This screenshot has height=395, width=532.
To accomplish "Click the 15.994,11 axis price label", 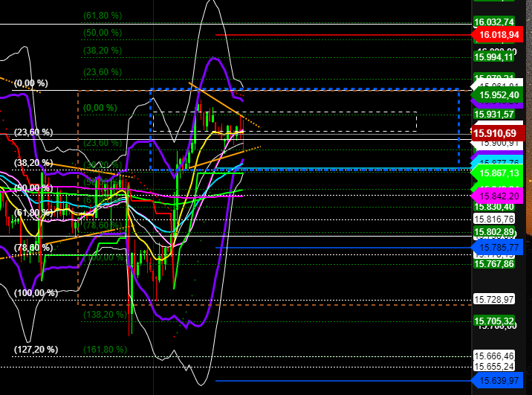I will 493,57.
